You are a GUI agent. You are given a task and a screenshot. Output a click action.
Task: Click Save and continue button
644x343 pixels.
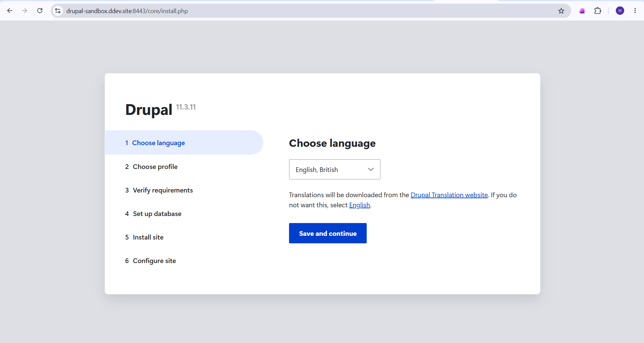pyautogui.click(x=328, y=233)
